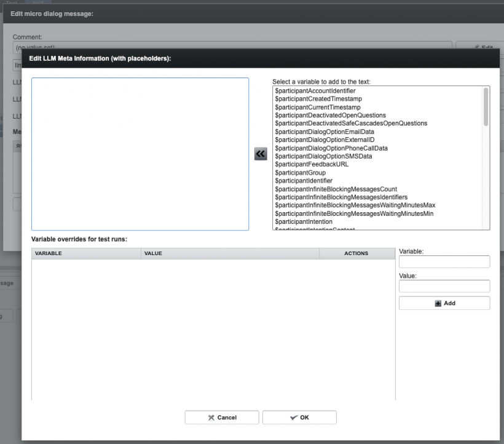Select $participantCurrentTimestamp variable
This screenshot has height=444, width=504.
coord(318,108)
